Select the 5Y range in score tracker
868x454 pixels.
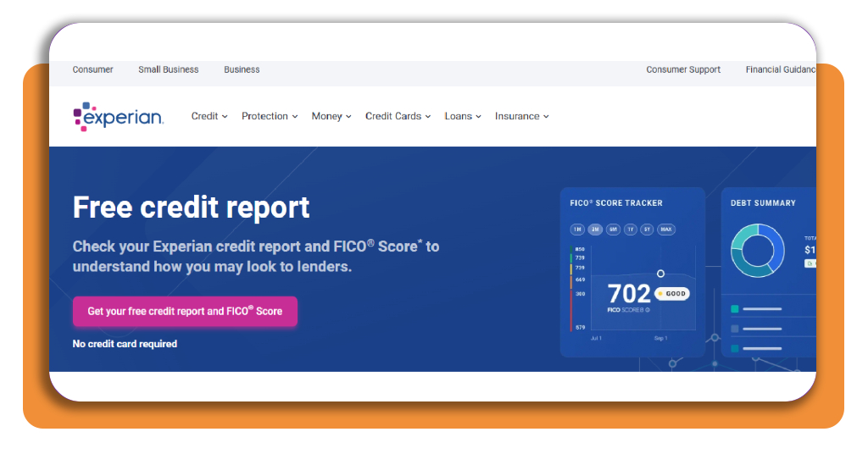647,230
